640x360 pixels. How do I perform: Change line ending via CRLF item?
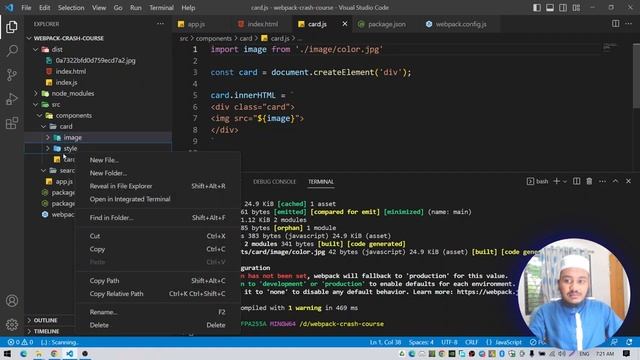(x=471, y=342)
